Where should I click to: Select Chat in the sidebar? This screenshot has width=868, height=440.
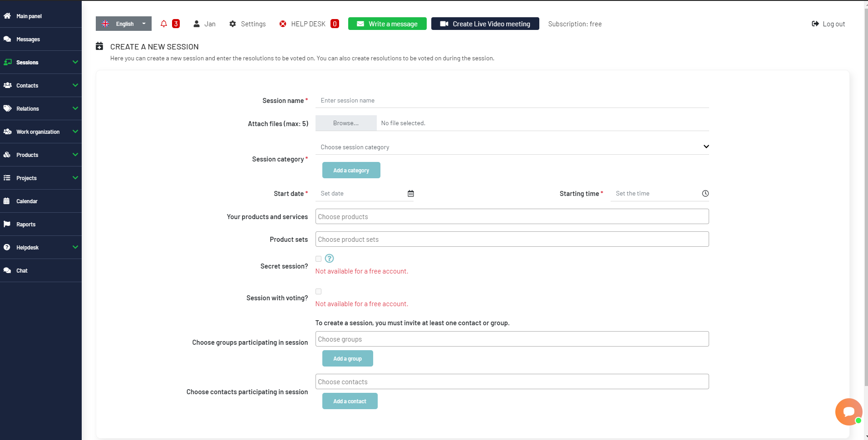pyautogui.click(x=21, y=270)
